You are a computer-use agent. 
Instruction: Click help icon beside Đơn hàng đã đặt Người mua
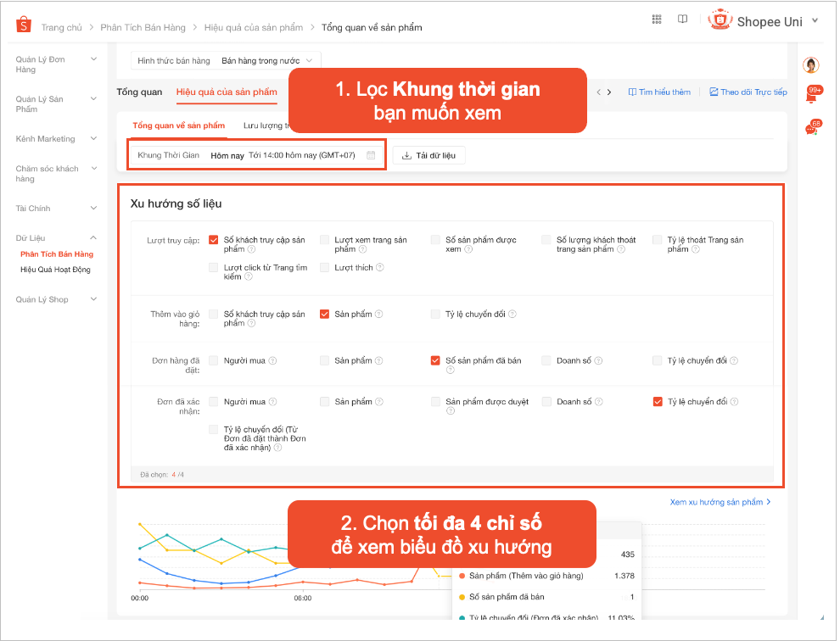coord(272,361)
